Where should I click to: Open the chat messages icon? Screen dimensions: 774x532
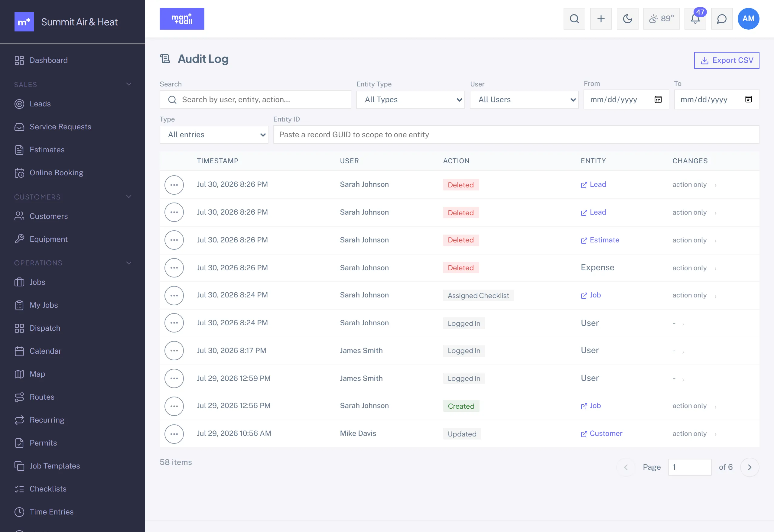722,19
